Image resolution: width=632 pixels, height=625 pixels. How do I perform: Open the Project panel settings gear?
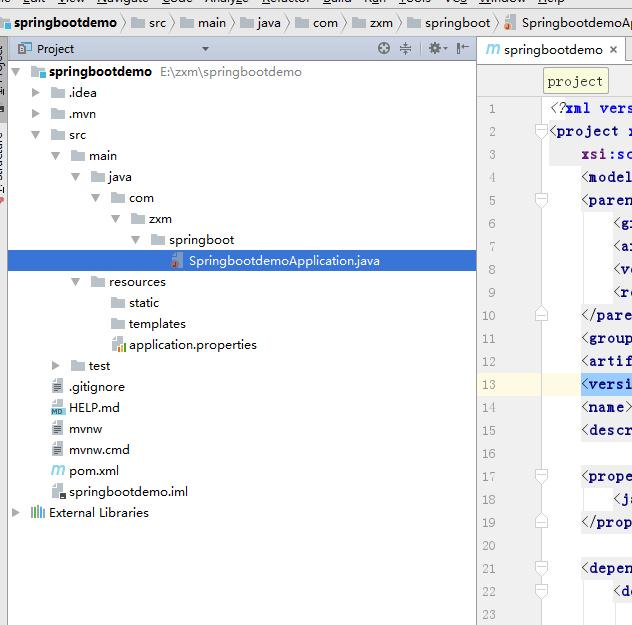[x=437, y=48]
